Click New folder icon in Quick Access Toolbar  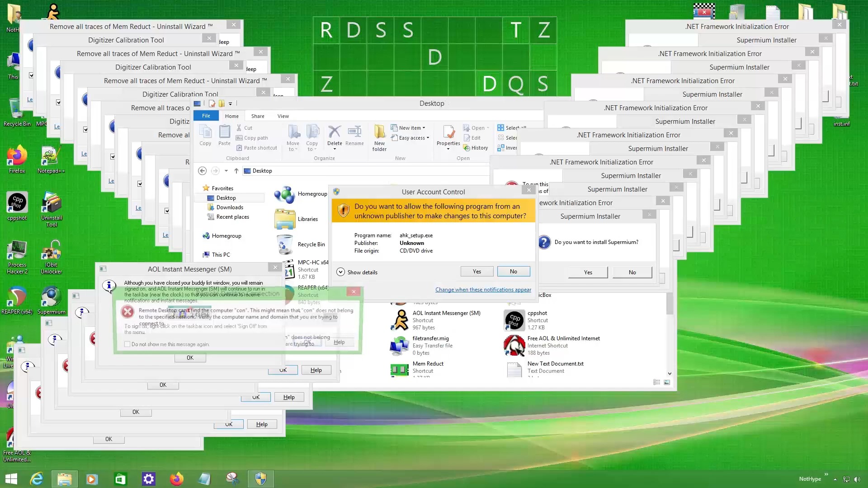[x=222, y=103]
